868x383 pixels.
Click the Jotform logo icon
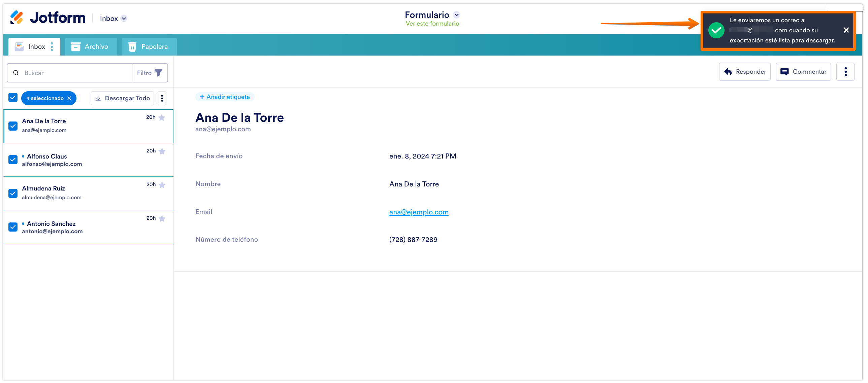click(16, 18)
